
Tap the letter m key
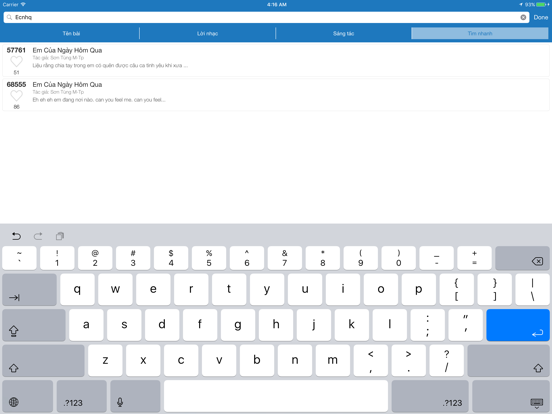point(333,360)
